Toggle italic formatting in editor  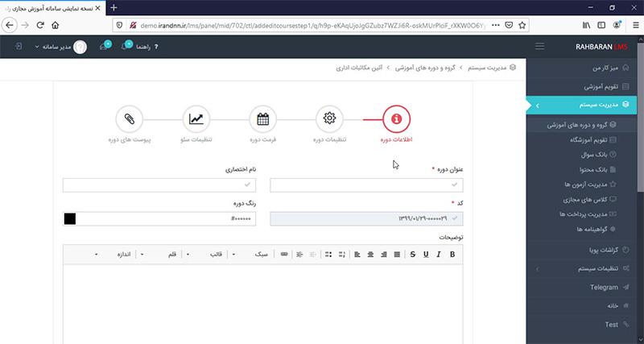439,255
